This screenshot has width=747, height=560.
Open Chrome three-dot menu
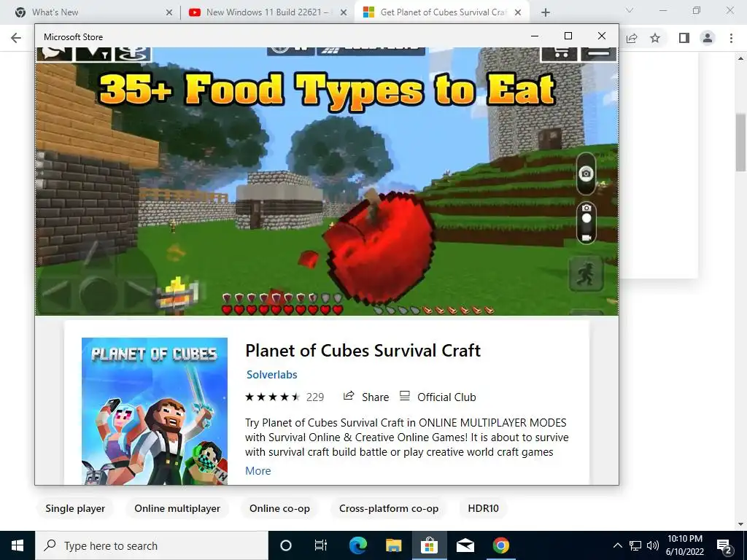click(x=731, y=38)
